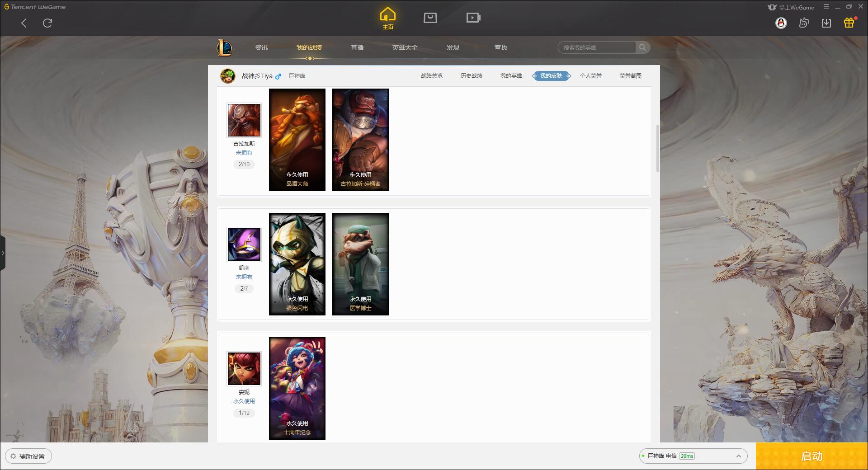Image resolution: width=868 pixels, height=470 pixels.
Task: Open the video live icon
Action: [x=473, y=18]
